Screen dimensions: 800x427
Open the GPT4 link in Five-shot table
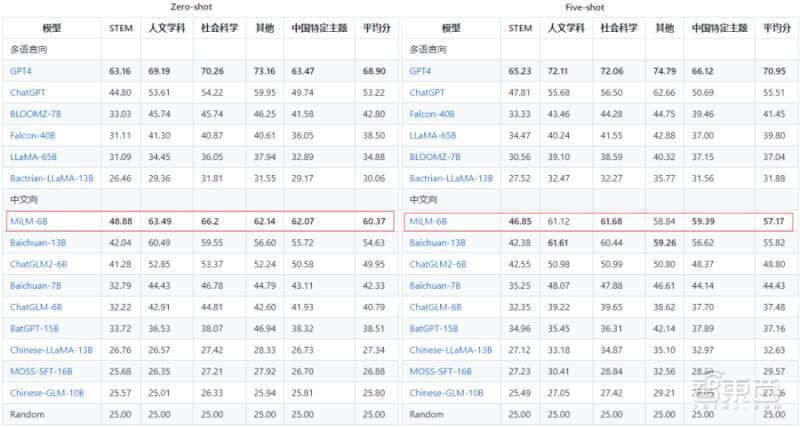click(x=420, y=71)
